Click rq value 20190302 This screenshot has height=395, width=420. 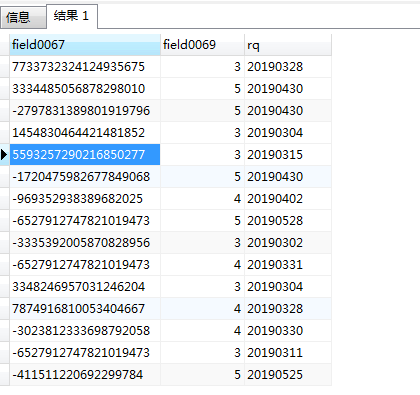click(288, 243)
